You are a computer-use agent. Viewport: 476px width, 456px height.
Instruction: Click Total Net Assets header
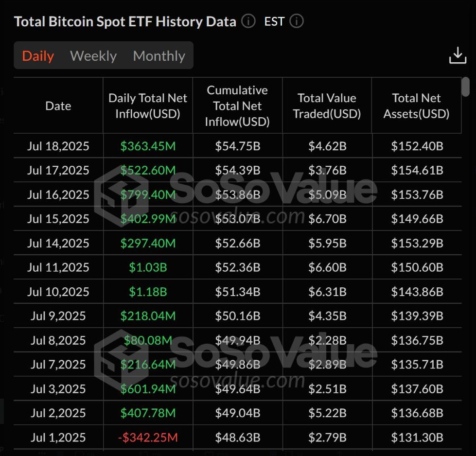click(416, 106)
